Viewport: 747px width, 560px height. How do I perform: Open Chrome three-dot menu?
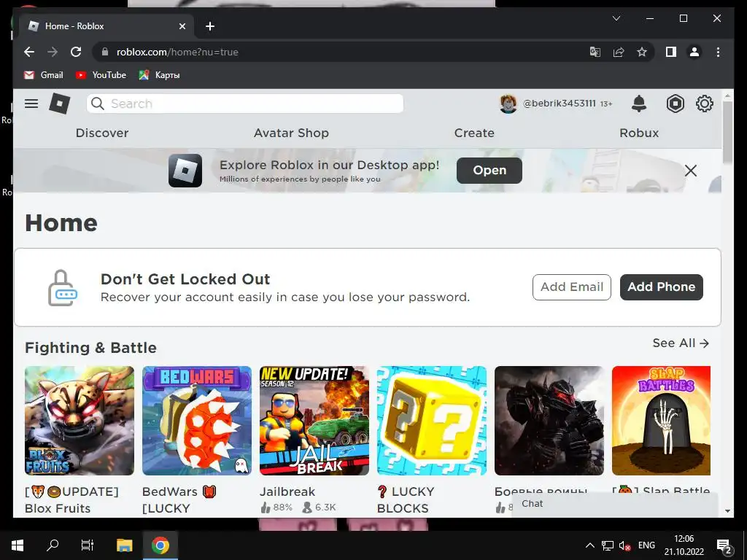click(x=718, y=52)
